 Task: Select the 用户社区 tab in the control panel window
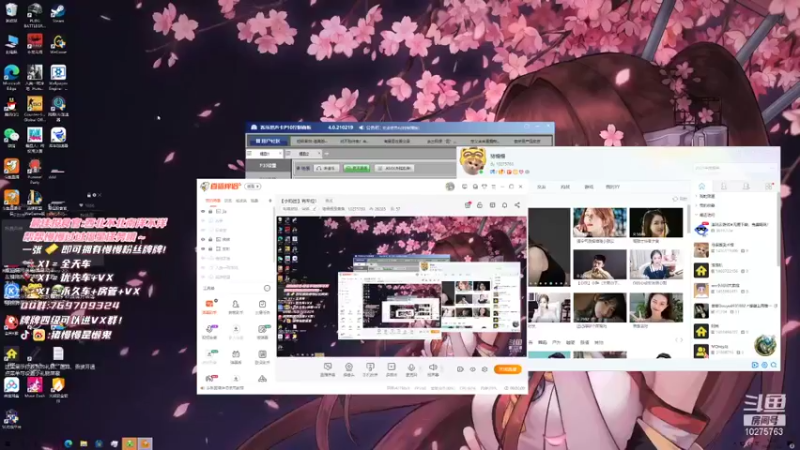click(x=268, y=141)
